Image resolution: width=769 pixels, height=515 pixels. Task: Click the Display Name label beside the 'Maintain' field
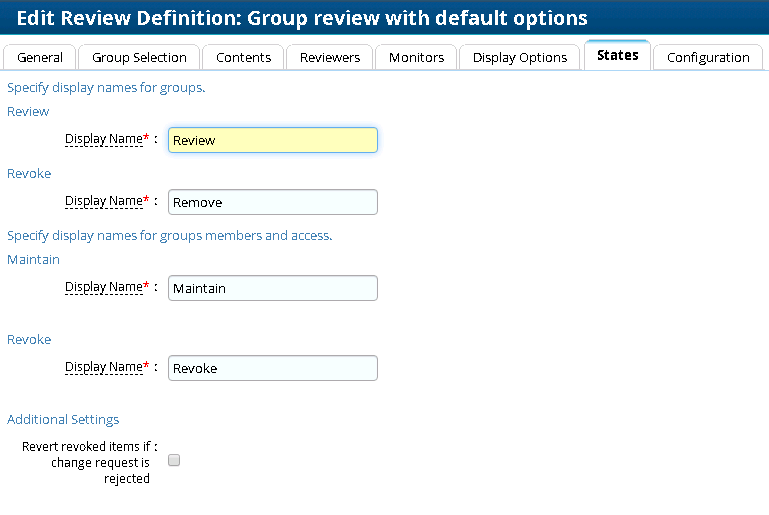[x=104, y=287]
